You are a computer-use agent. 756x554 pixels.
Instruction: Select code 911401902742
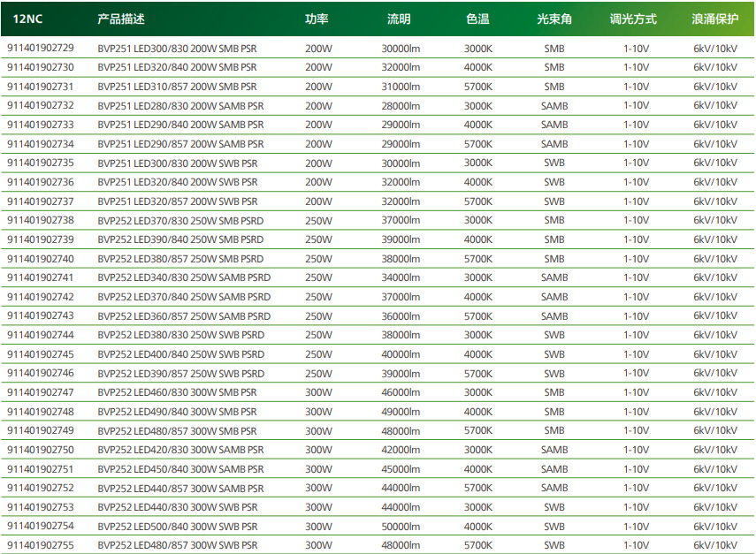[x=41, y=296]
